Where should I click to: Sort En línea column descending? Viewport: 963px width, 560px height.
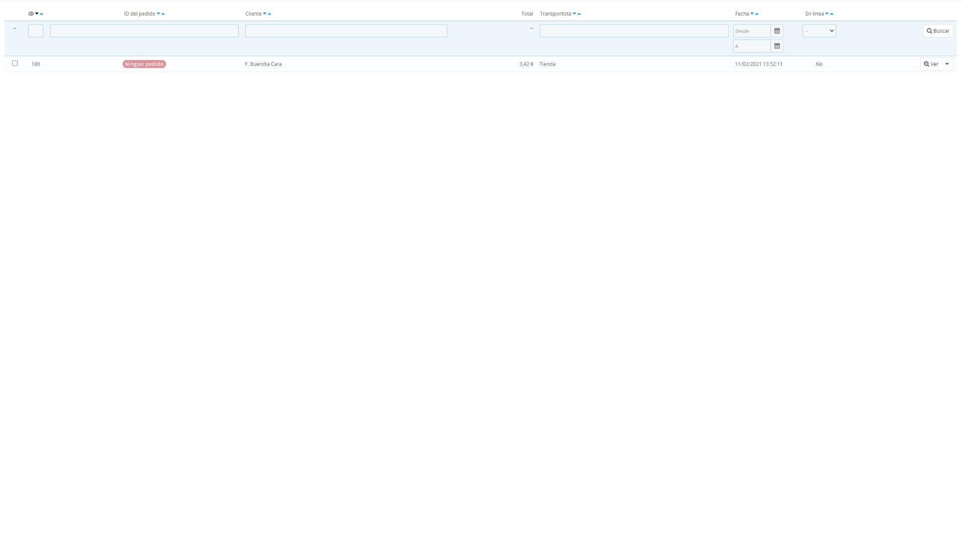click(827, 14)
